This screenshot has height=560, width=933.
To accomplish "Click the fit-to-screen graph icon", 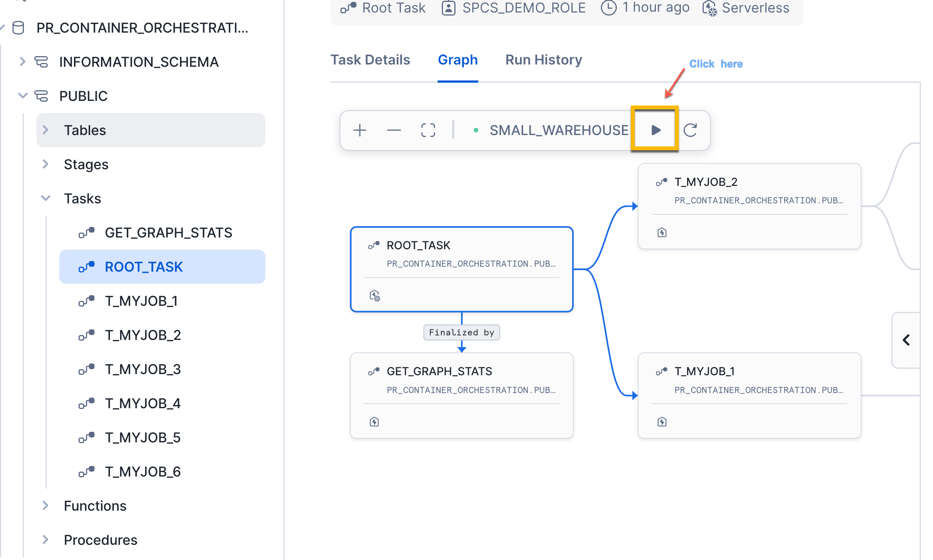I will pos(428,130).
